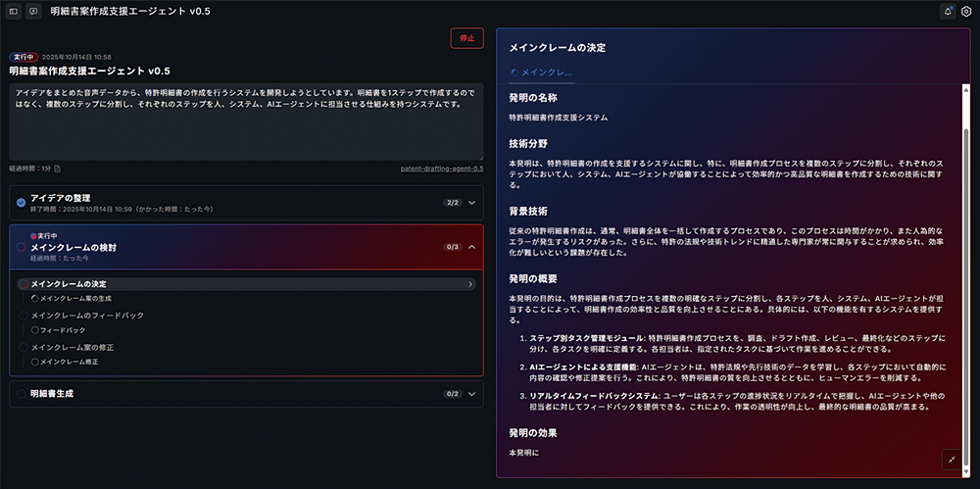Open the notification bell icon
980x489 pixels.
click(947, 11)
